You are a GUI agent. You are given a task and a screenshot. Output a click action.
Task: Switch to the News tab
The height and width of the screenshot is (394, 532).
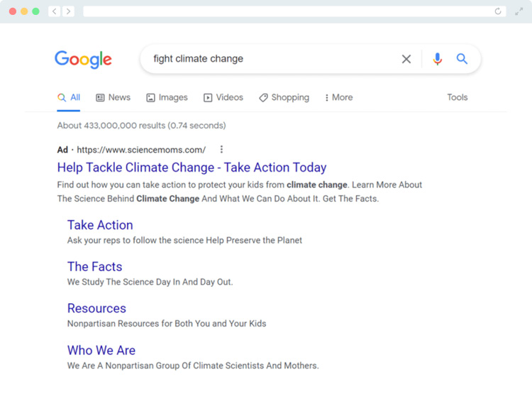pyautogui.click(x=113, y=97)
